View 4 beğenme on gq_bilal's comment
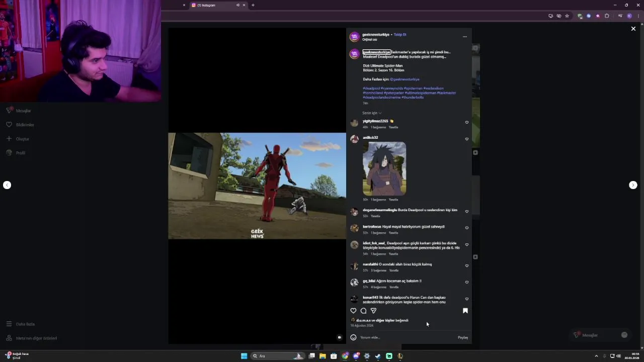 point(378,287)
